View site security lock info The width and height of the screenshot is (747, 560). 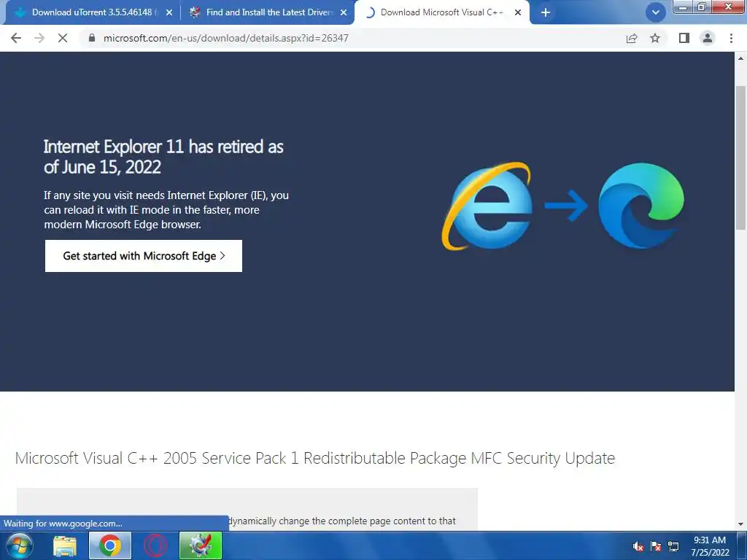tap(91, 38)
